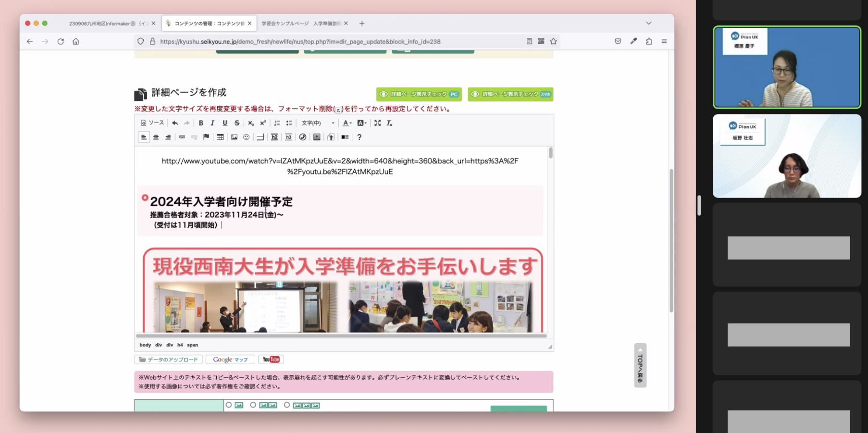
Task: Click the スマホ 詳細ページ表示チェック button
Action: (x=510, y=94)
